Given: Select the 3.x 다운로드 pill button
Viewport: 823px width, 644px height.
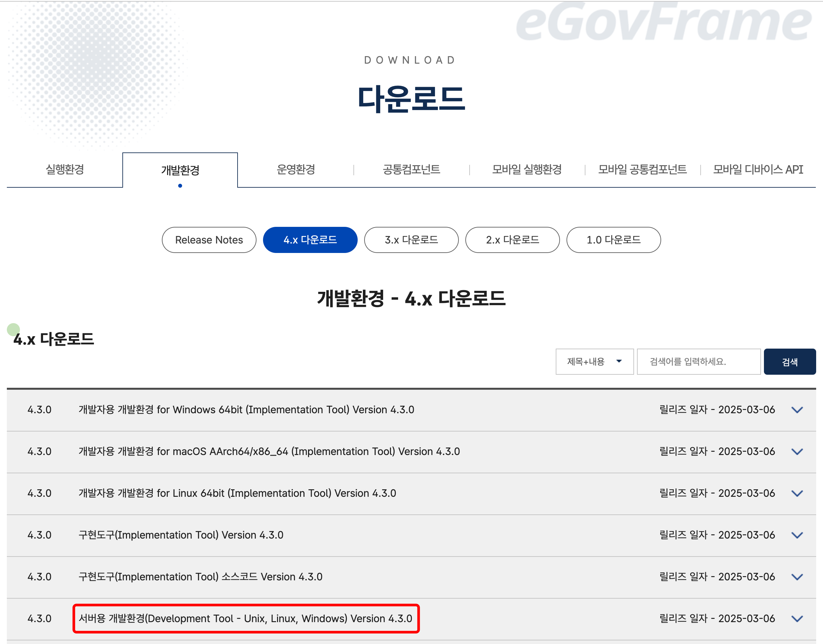Looking at the screenshot, I should pos(411,240).
